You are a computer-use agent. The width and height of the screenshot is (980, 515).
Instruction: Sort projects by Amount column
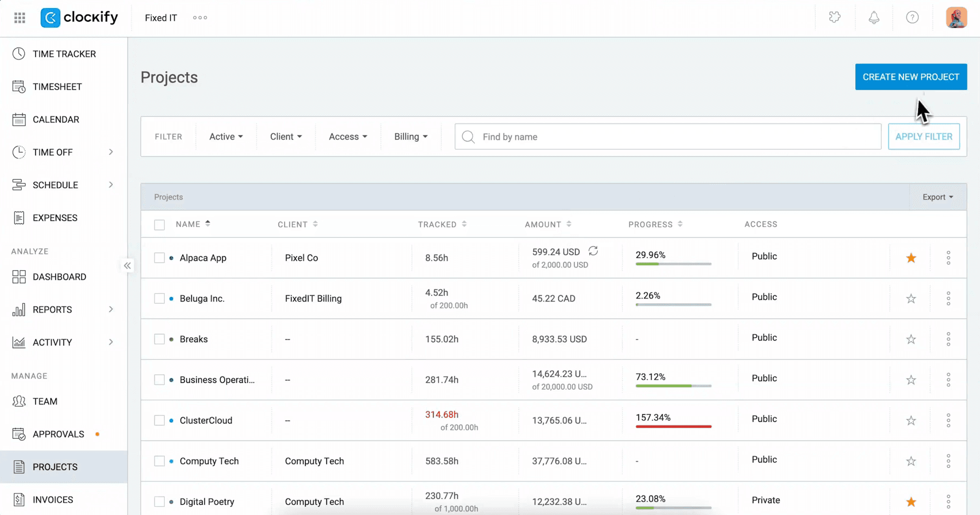tap(548, 224)
